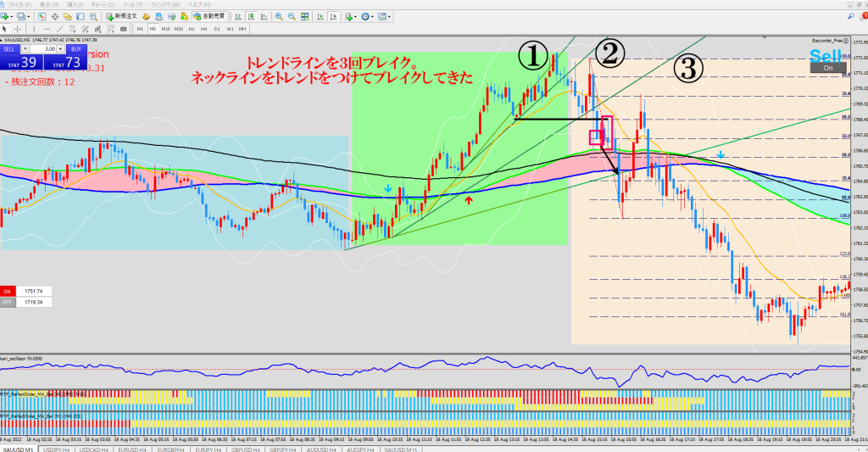868x452 pixels.
Task: Open the search magnifier icon
Action: tap(851, 17)
